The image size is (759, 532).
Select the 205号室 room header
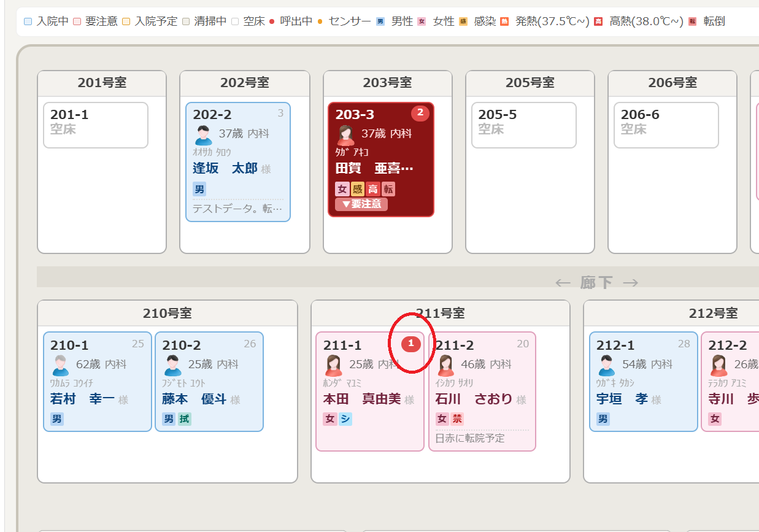click(530, 83)
